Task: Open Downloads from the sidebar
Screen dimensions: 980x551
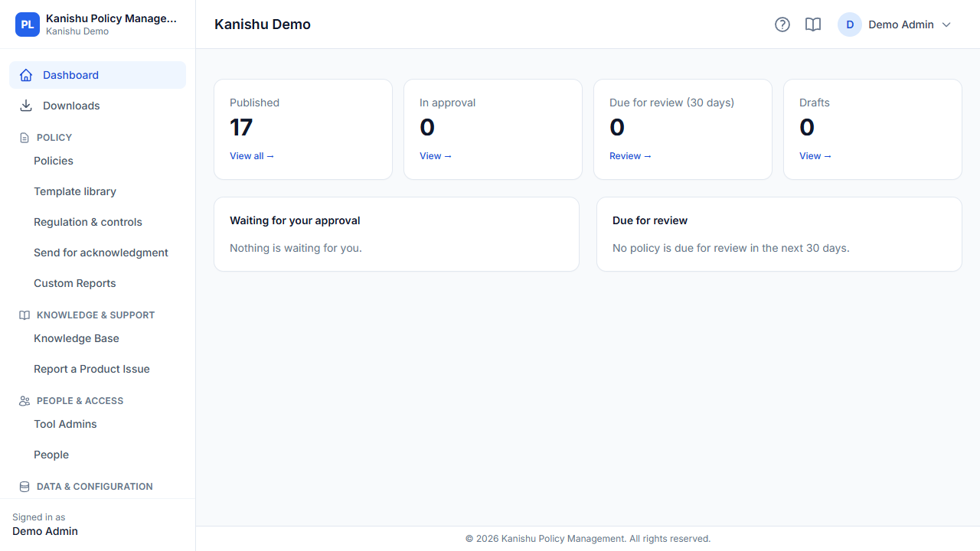Action: click(97, 106)
